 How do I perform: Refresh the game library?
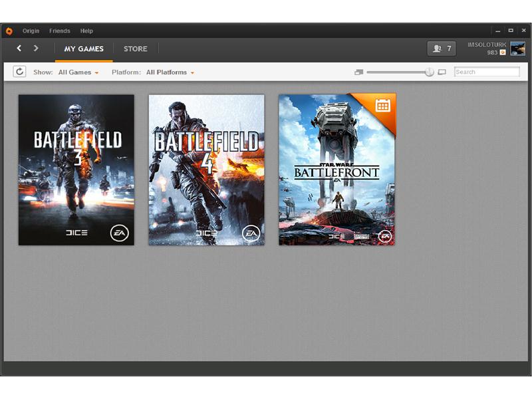point(19,72)
